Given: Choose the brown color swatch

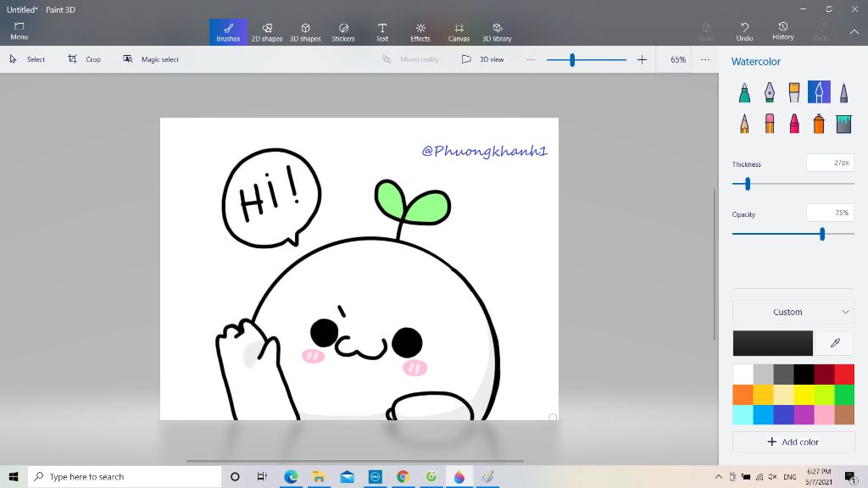Looking at the screenshot, I should [x=844, y=414].
